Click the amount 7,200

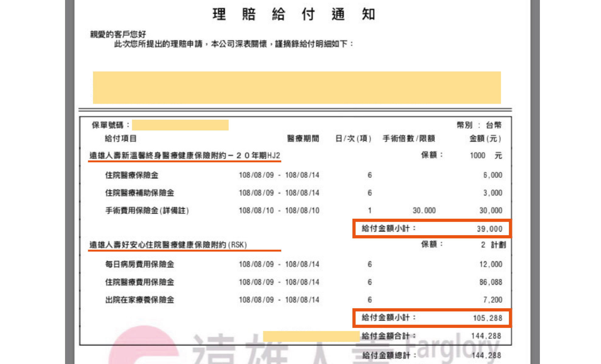[x=493, y=300]
